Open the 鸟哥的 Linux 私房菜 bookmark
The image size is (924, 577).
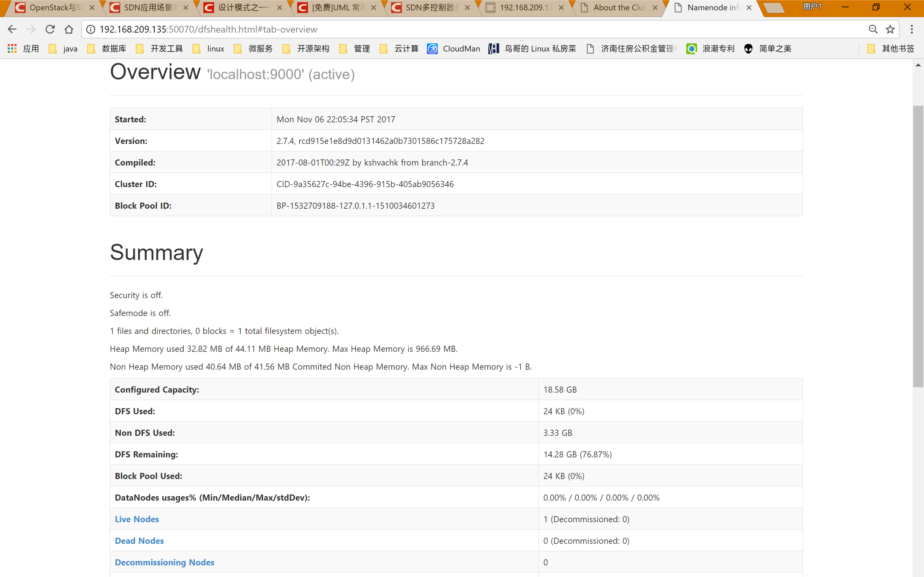[x=532, y=48]
